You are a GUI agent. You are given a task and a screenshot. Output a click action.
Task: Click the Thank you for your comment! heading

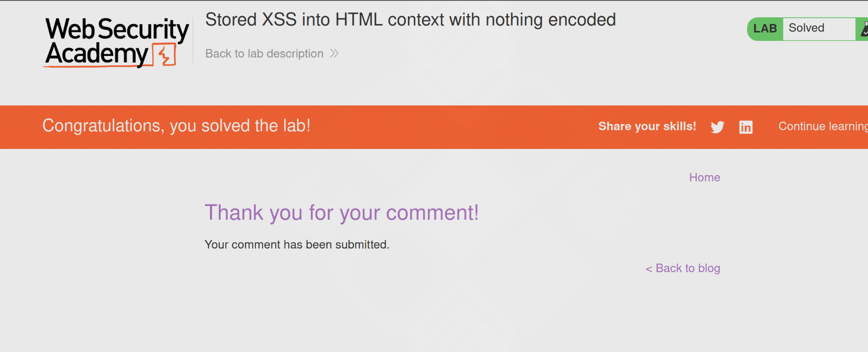[x=342, y=213]
